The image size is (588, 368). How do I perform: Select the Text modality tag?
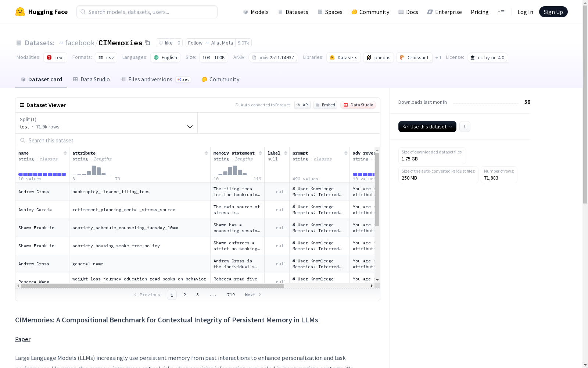pos(55,57)
